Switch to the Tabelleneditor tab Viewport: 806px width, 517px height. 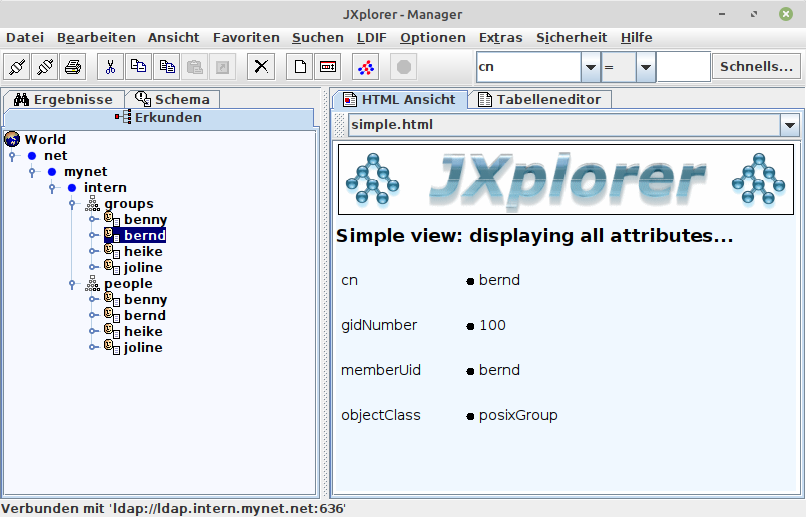tap(539, 99)
